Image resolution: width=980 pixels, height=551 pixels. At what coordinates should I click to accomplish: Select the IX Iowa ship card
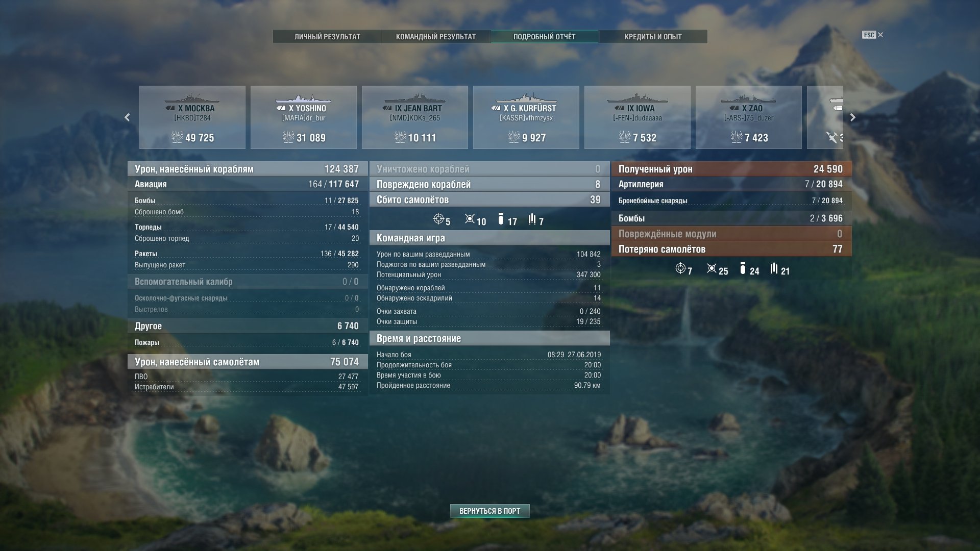[x=638, y=117]
